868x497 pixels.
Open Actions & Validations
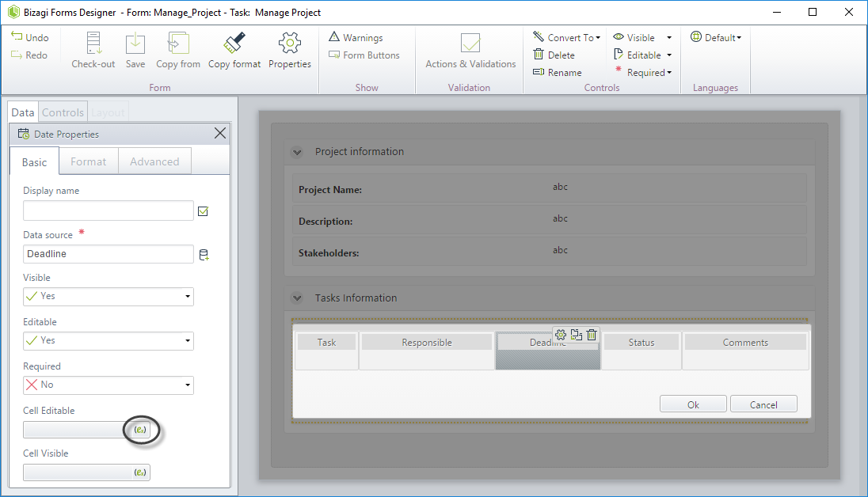[x=470, y=50]
